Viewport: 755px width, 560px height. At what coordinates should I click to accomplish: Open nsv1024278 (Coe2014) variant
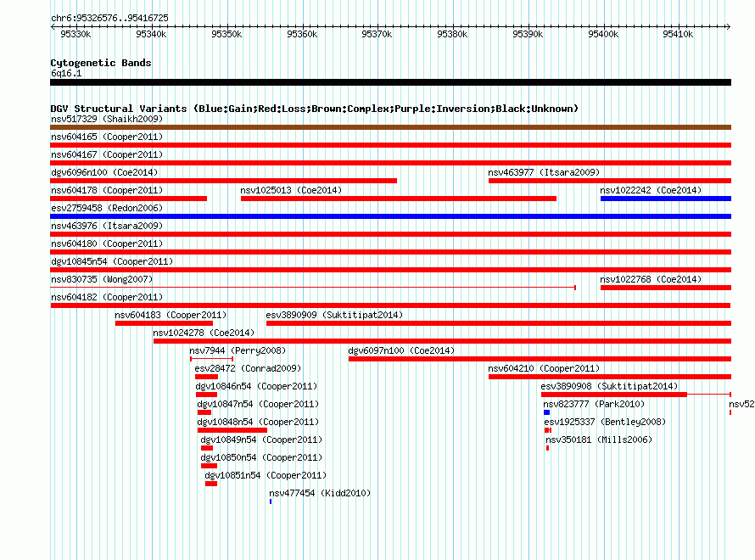coord(204,333)
